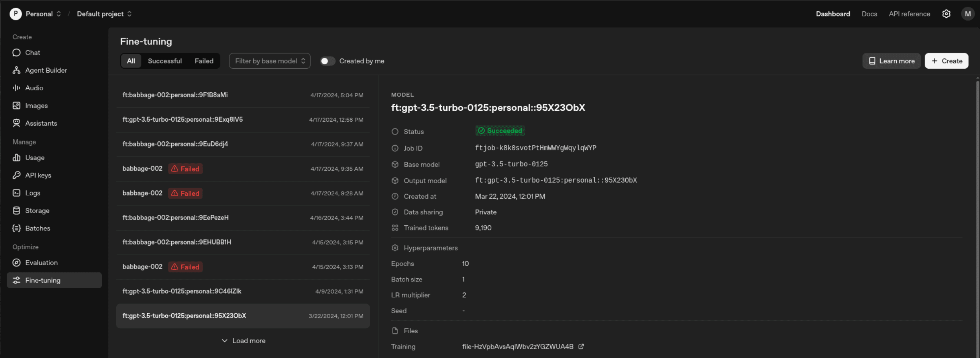Open the Default project switcher
The height and width of the screenshot is (358, 980).
(x=103, y=13)
